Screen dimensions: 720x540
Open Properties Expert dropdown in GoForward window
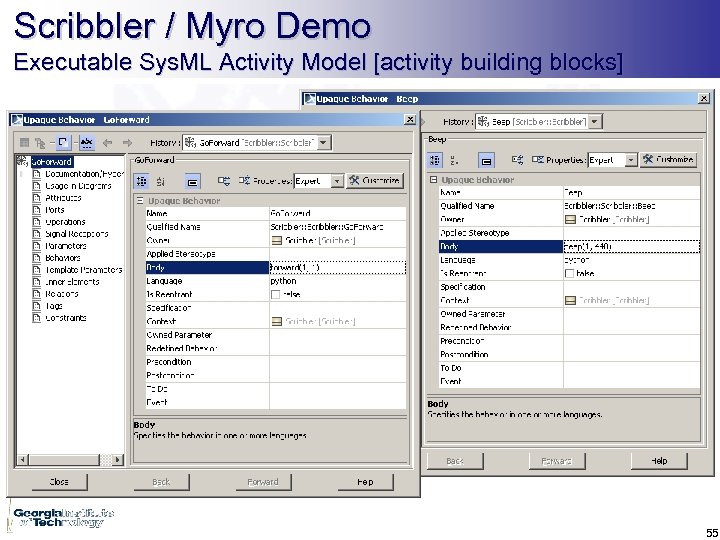tap(337, 181)
